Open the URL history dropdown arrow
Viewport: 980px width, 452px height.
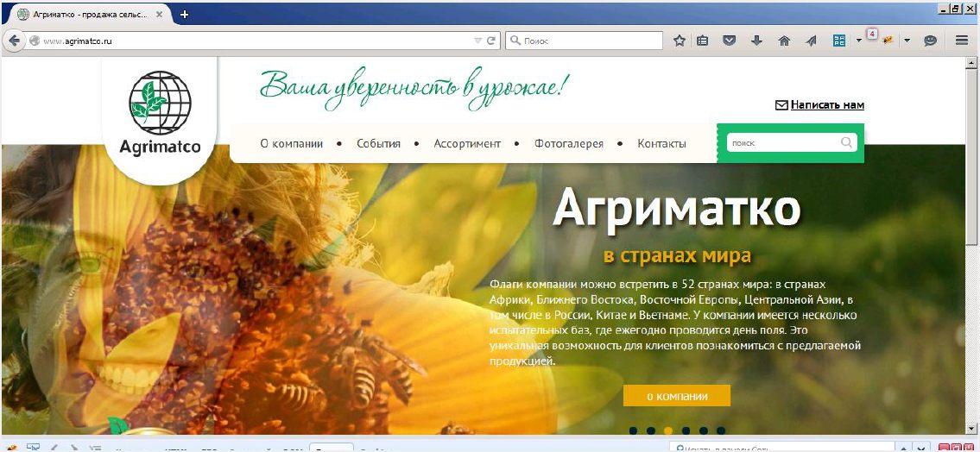[478, 41]
